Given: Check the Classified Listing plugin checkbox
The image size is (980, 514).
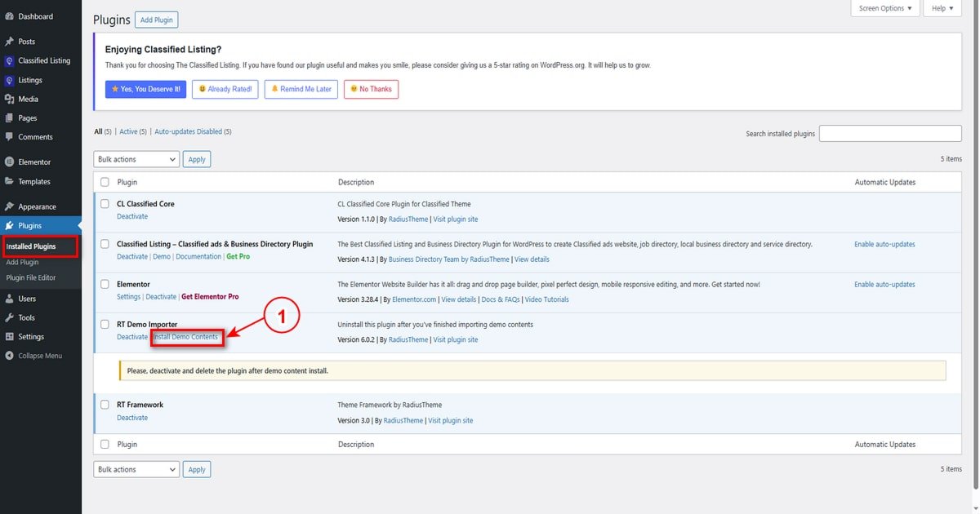Looking at the screenshot, I should [x=105, y=244].
